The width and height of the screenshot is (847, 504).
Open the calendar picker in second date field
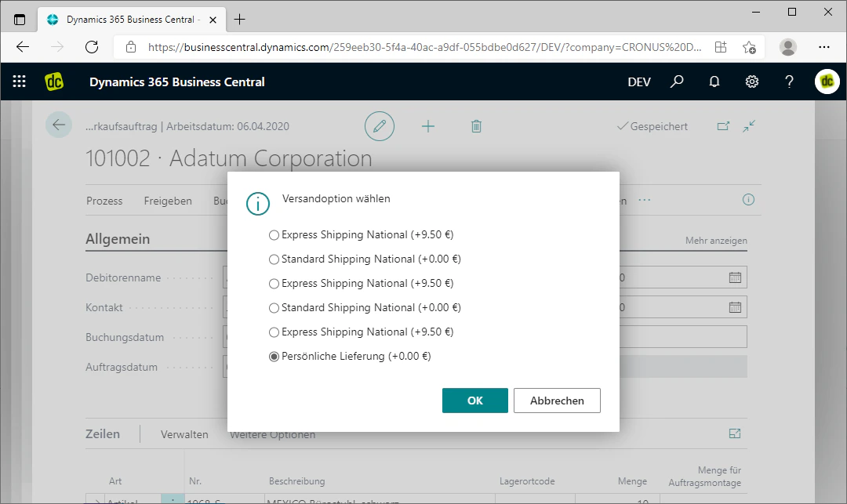point(735,307)
